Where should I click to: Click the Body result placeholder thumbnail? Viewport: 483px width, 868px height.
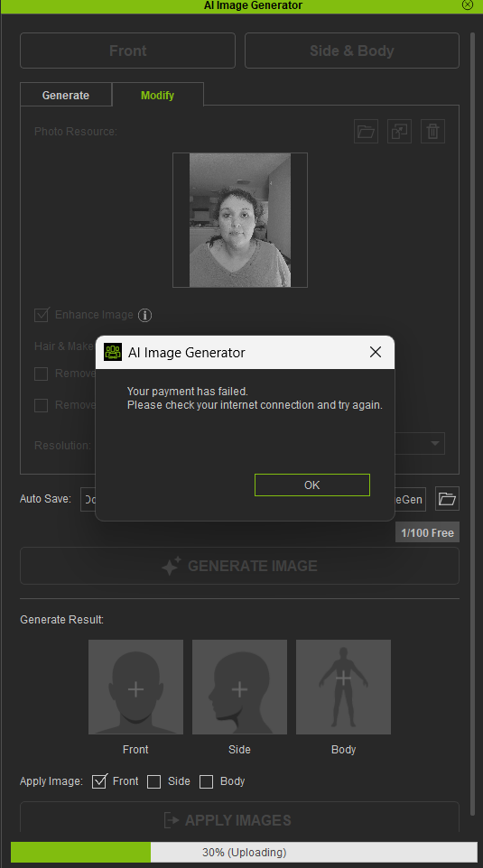343,687
